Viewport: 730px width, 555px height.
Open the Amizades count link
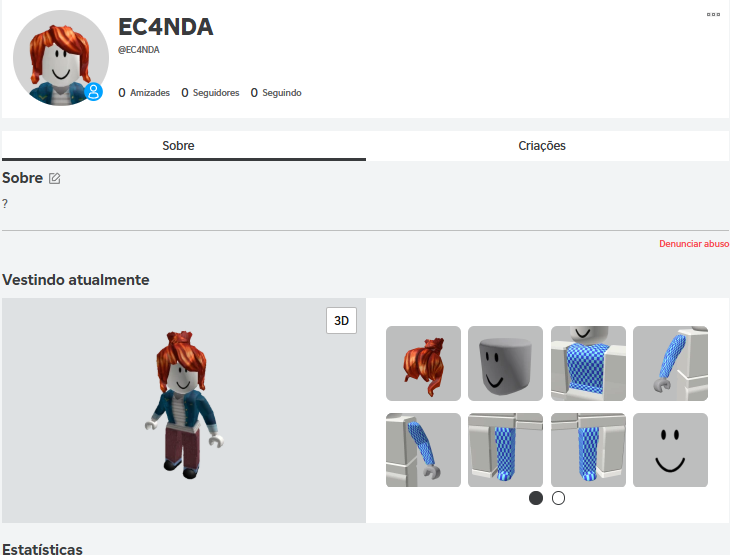coord(144,93)
